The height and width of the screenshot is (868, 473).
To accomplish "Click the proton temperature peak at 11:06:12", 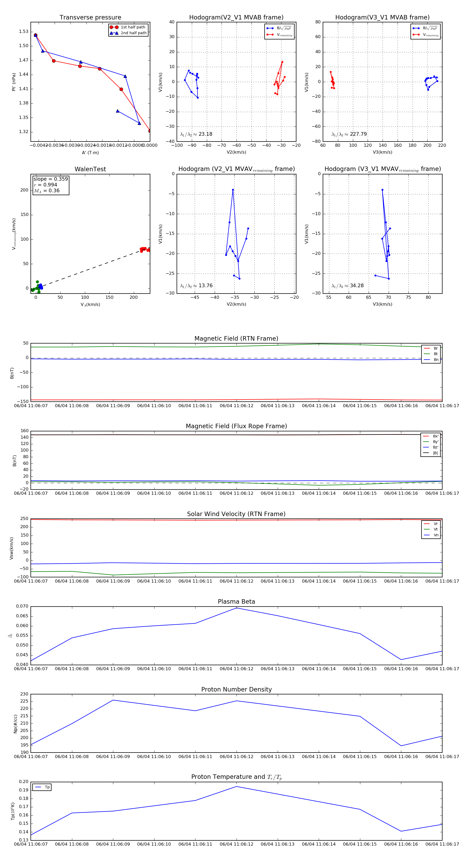I will [236, 786].
